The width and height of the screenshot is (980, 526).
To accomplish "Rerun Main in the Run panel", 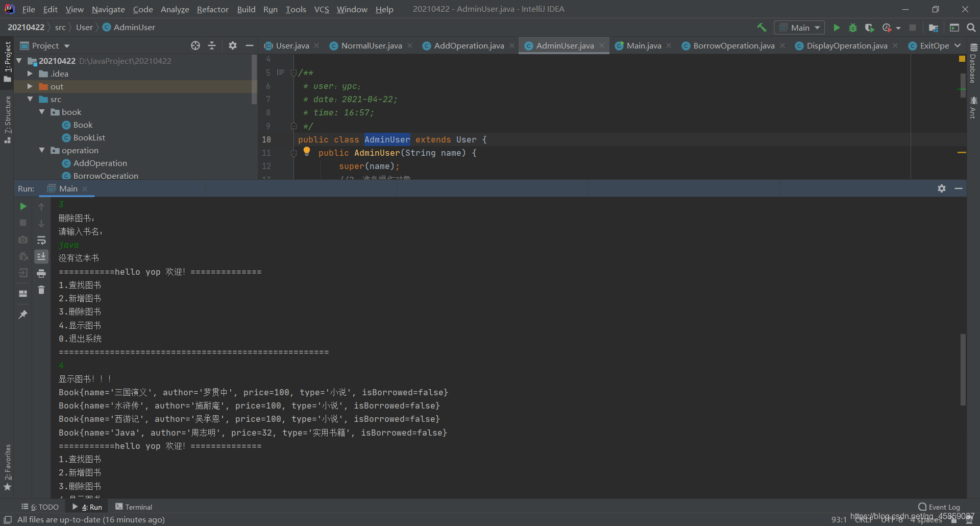I will pos(23,206).
